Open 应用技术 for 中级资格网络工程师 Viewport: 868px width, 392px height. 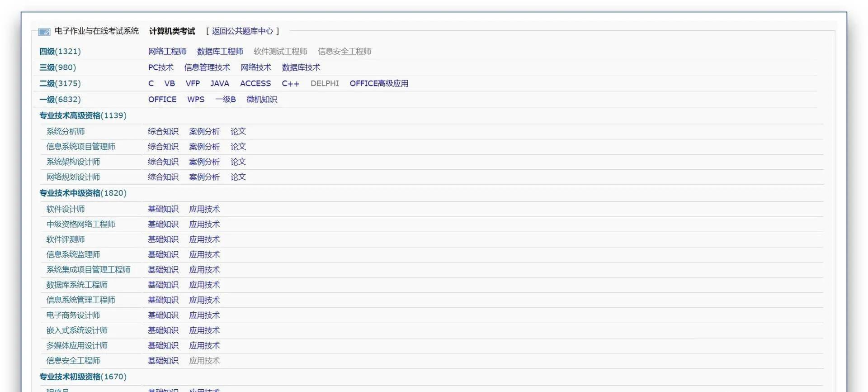(204, 224)
